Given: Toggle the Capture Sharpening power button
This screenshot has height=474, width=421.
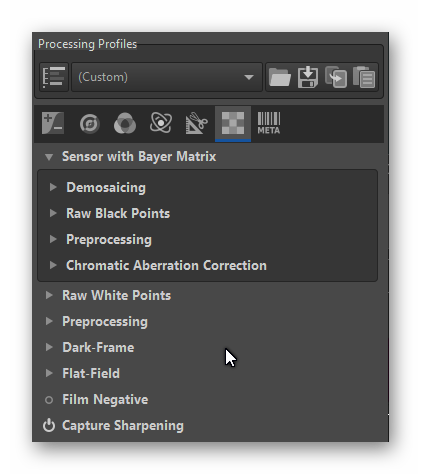Looking at the screenshot, I should click(49, 426).
